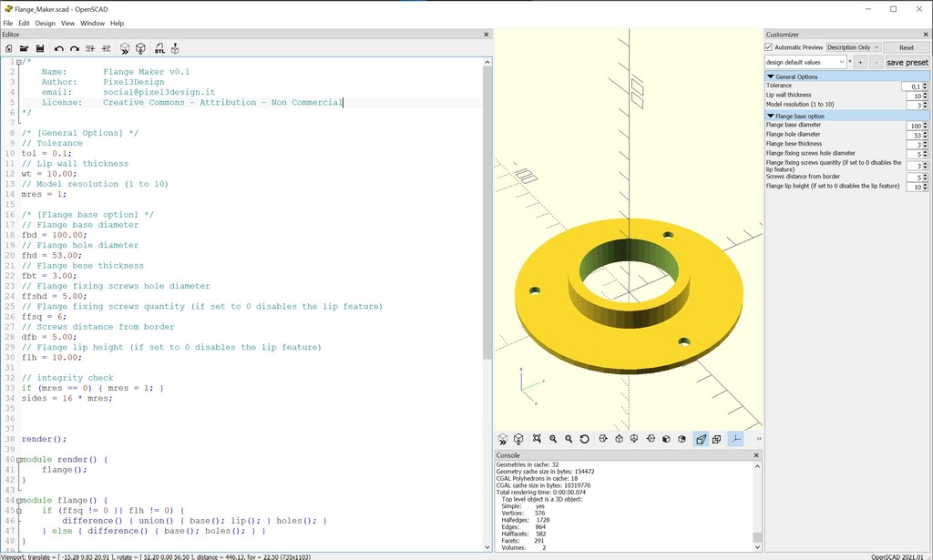Fold the if block at line 45
The image size is (933, 560).
(19, 511)
